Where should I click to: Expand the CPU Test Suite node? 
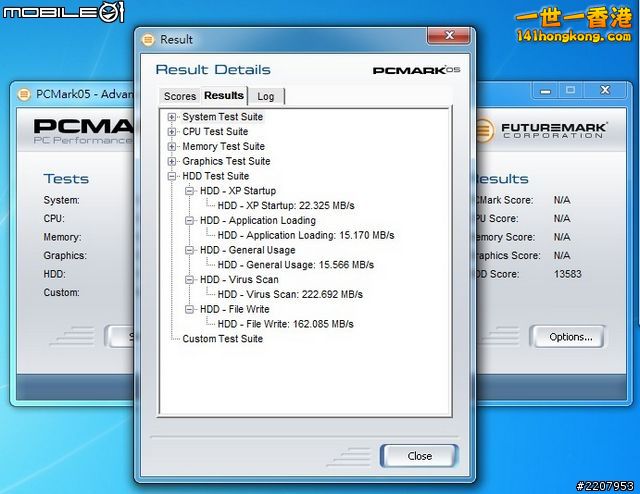coord(172,132)
